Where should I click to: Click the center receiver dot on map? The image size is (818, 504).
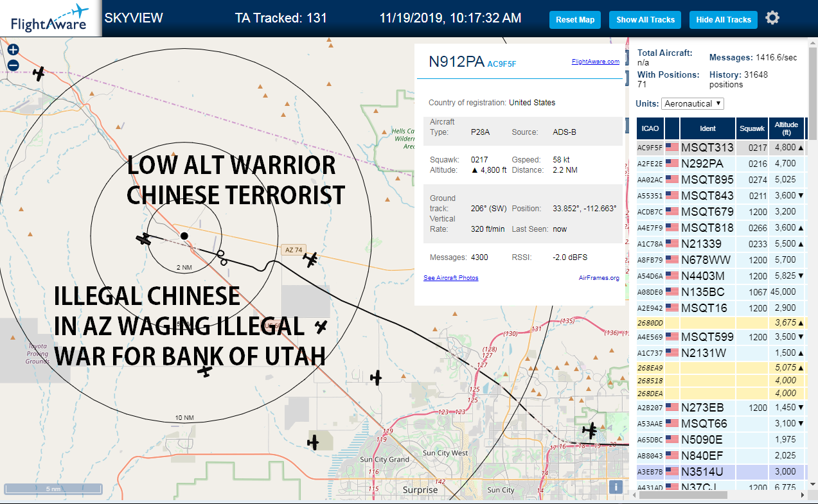(184, 236)
